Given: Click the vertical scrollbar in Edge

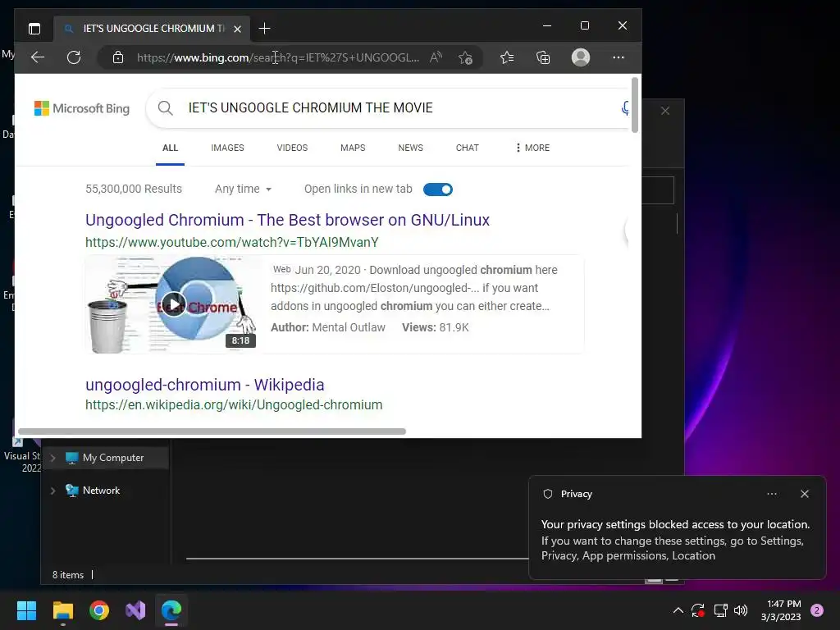Looking at the screenshot, I should 635,105.
